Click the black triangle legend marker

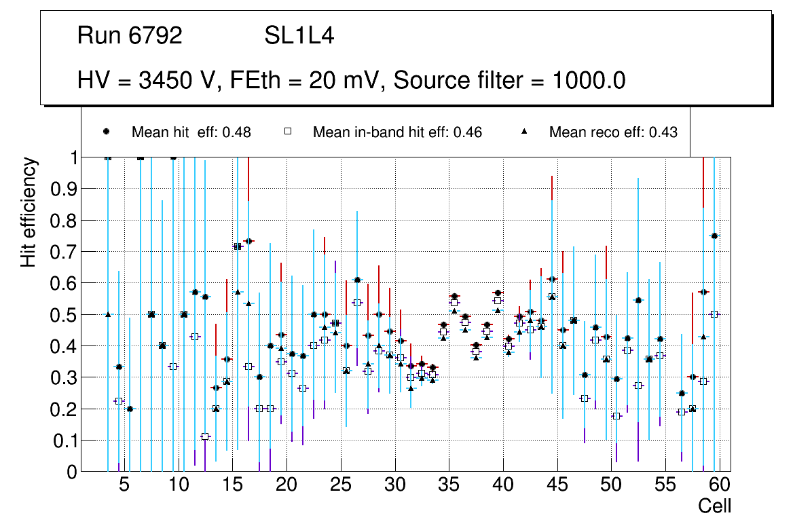click(x=524, y=132)
